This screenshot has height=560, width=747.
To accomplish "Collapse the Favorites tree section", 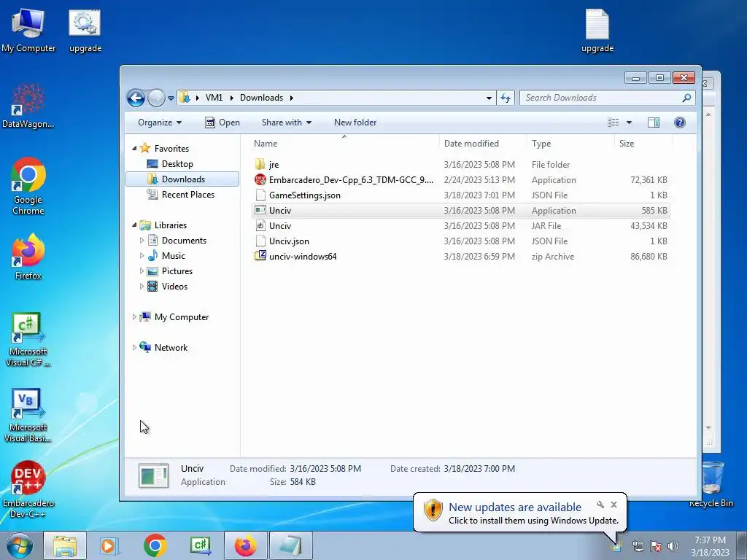I will [x=134, y=149].
